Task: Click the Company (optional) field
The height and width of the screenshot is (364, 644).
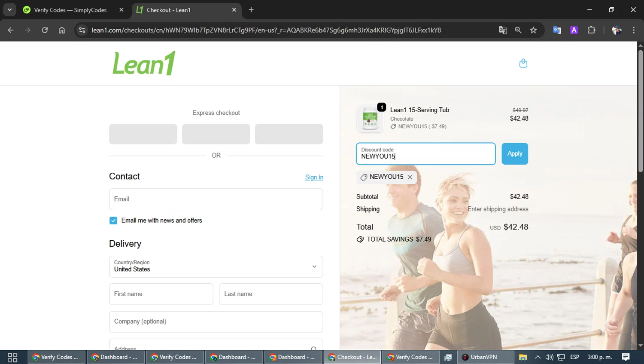Action: [x=216, y=322]
